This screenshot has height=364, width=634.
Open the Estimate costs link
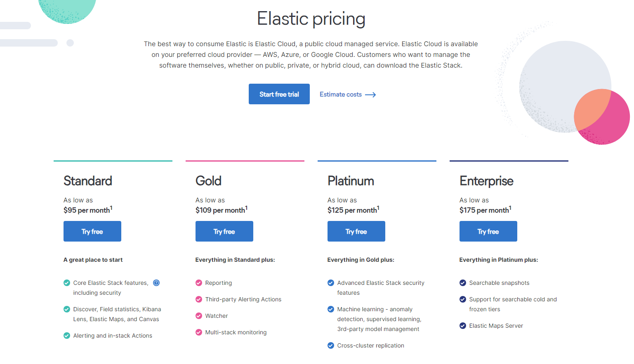[340, 94]
